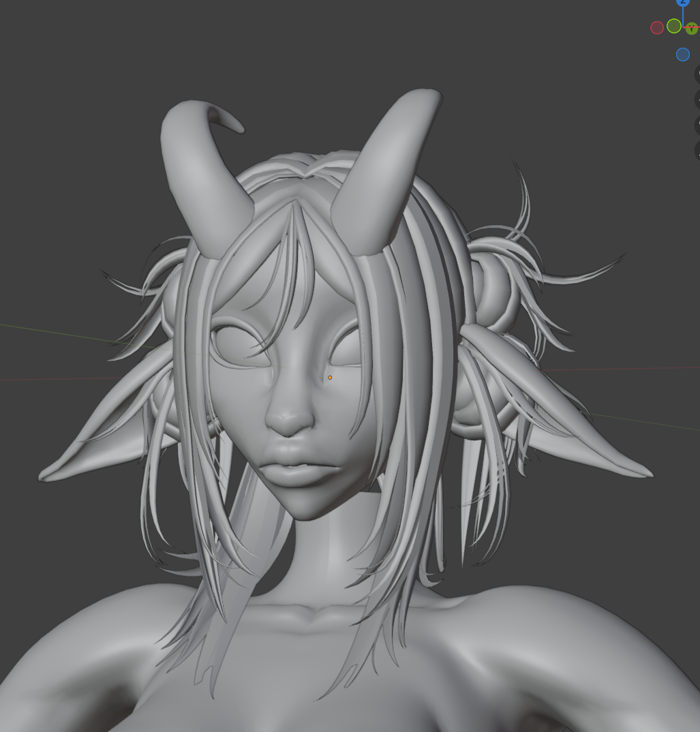Screen dimensions: 700x732
Task: Click the hollow blue negative Z axis circle
Action: point(682,55)
